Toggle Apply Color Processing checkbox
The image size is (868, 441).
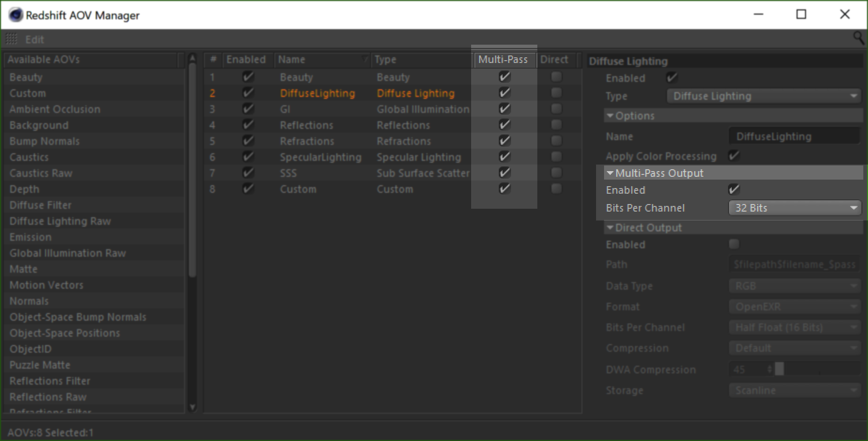tap(734, 156)
